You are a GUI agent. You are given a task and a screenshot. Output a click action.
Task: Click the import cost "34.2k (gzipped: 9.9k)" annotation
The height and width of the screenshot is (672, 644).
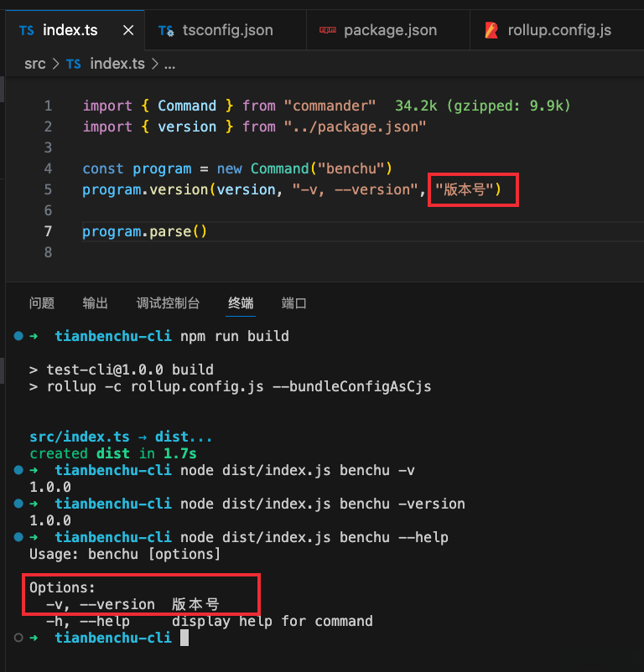click(x=483, y=106)
